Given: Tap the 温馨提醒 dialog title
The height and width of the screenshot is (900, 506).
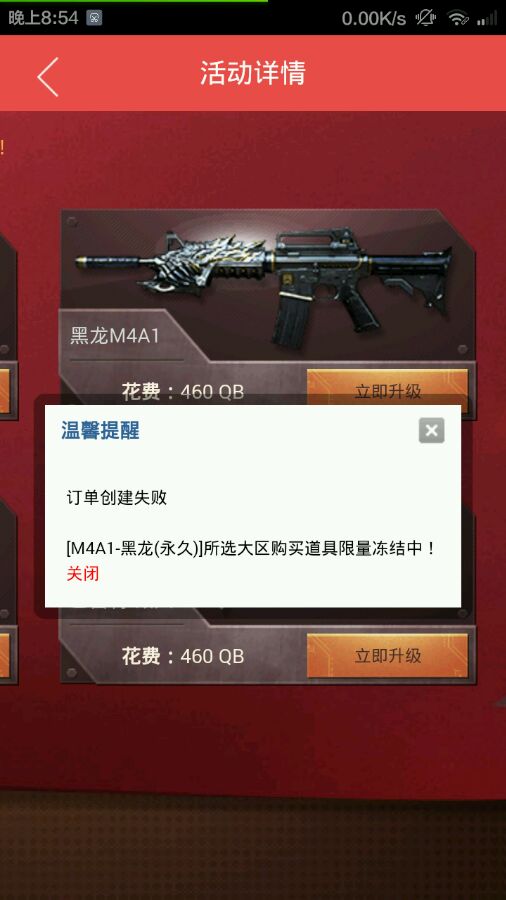Looking at the screenshot, I should pyautogui.click(x=100, y=430).
